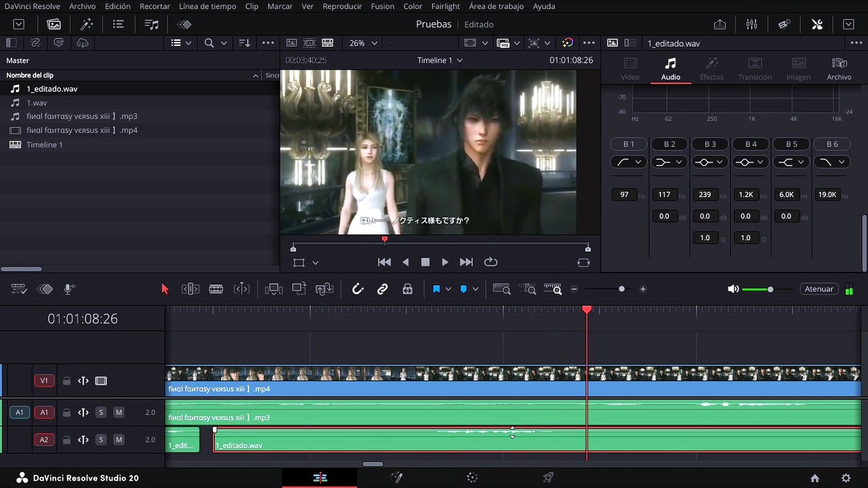Screen dimensions: 868x488
Task: Open Band 6 filter type dropdown
Action: pyautogui.click(x=832, y=162)
